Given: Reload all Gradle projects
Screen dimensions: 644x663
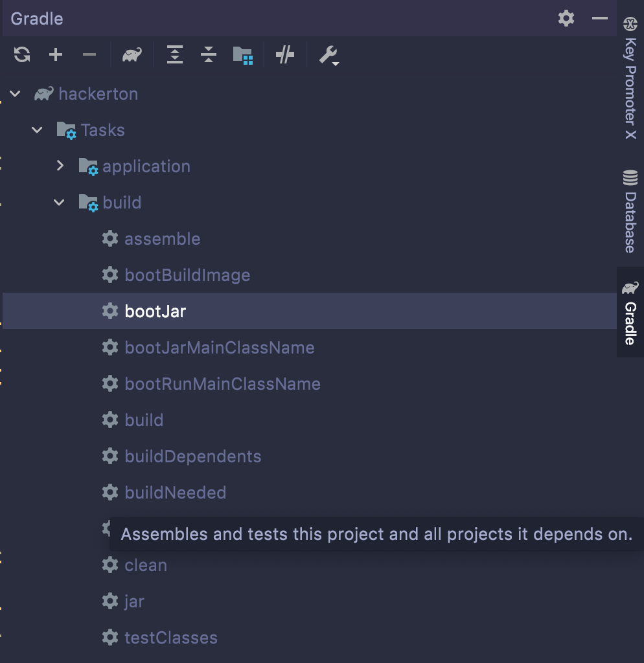Looking at the screenshot, I should 22,54.
